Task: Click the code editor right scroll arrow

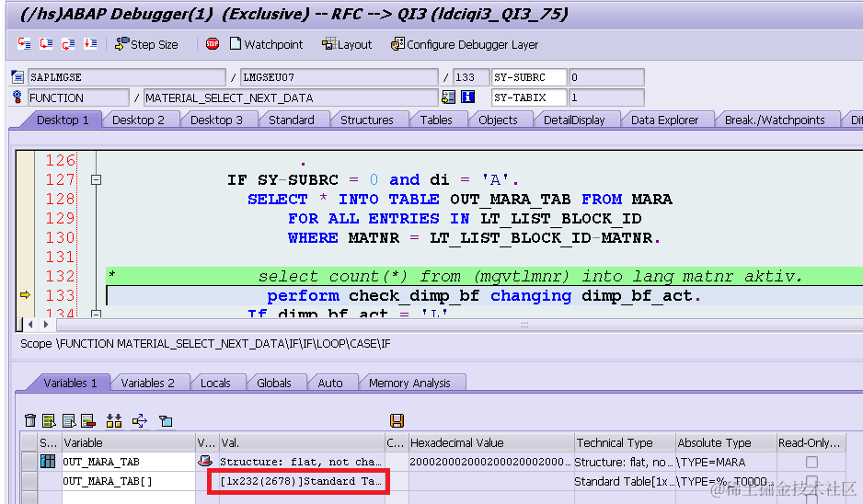Action: coord(46,325)
